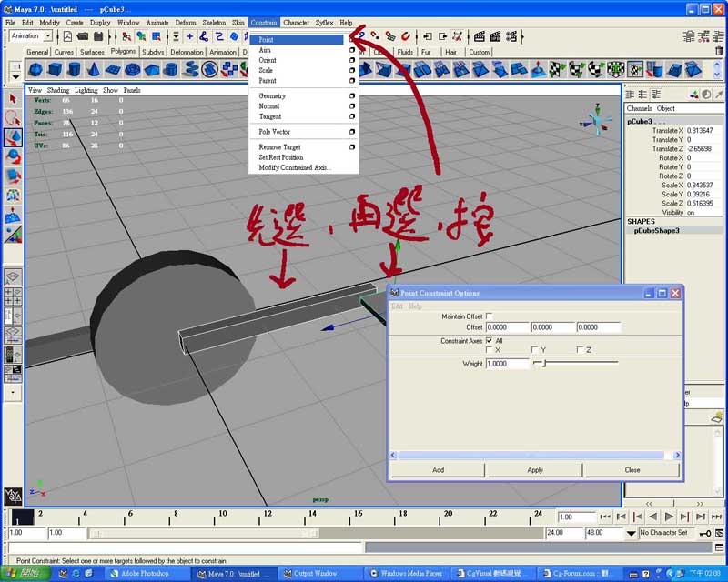
Task: Expand shelf tab options arrow
Action: 15,77
